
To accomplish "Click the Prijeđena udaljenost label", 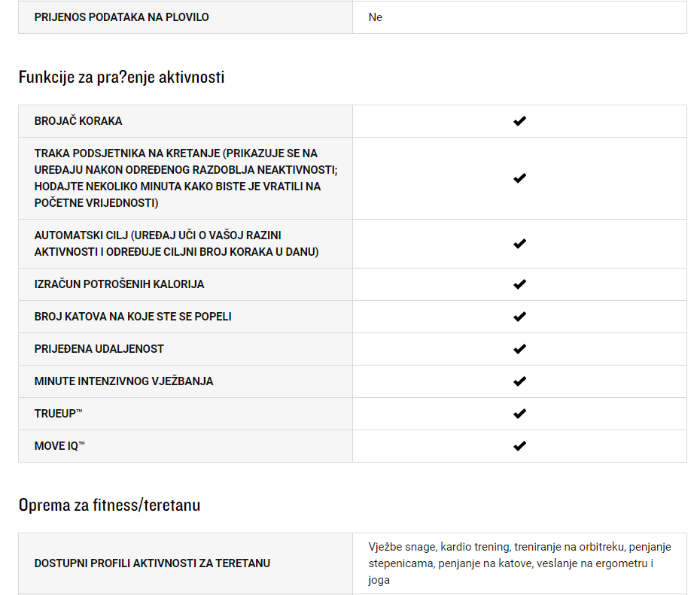I will click(99, 349).
